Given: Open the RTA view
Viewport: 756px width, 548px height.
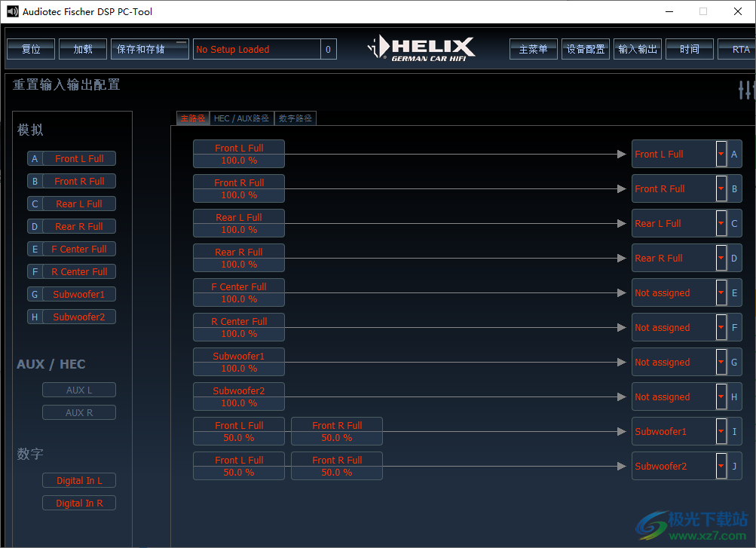Looking at the screenshot, I should click(740, 49).
